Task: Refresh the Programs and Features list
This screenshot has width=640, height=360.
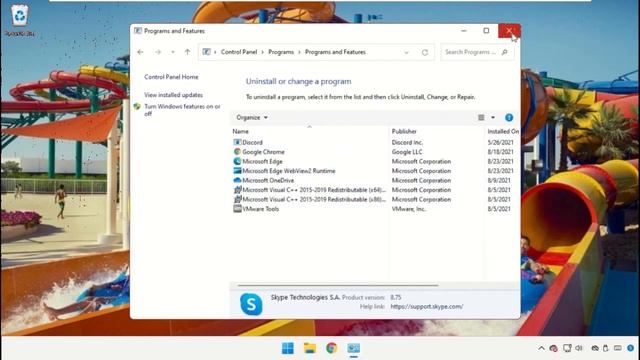Action: coord(425,52)
